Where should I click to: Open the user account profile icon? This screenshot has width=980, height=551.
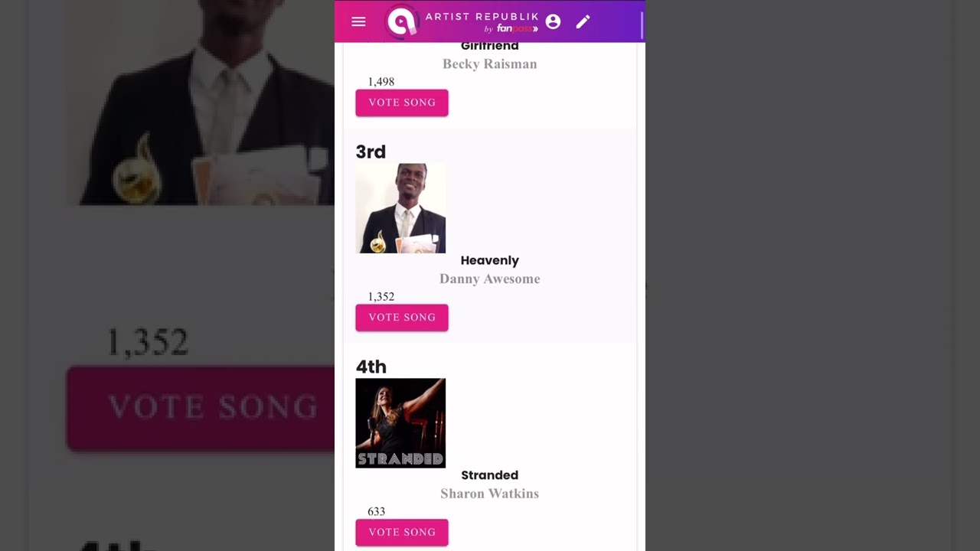tap(553, 21)
